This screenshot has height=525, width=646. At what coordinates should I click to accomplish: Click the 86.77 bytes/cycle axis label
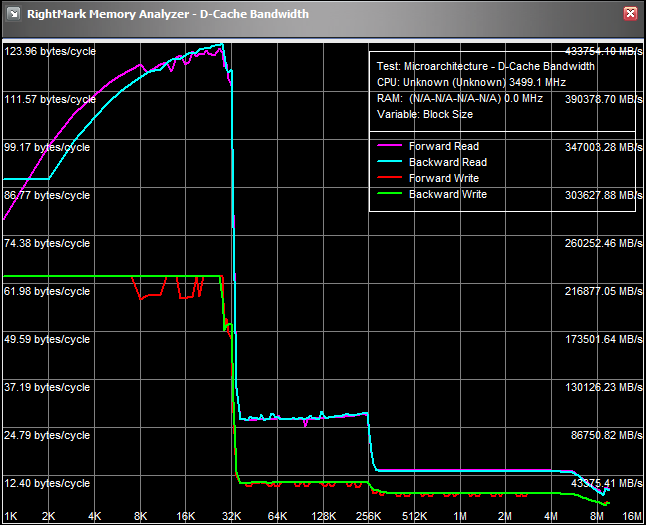pos(47,195)
